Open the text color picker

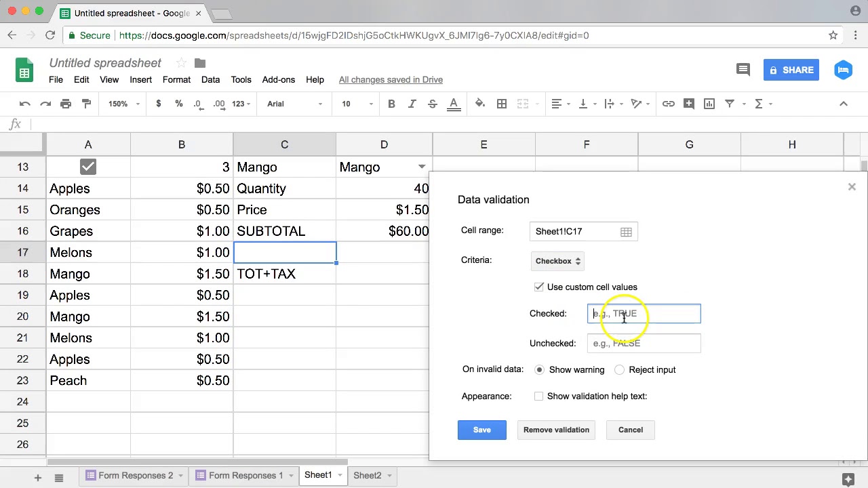tap(454, 104)
